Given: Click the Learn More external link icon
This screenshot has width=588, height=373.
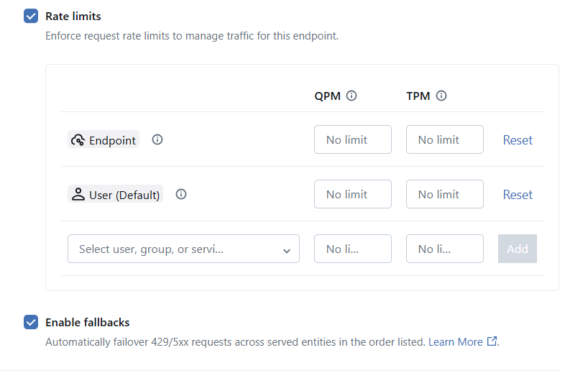Looking at the screenshot, I should tap(492, 341).
